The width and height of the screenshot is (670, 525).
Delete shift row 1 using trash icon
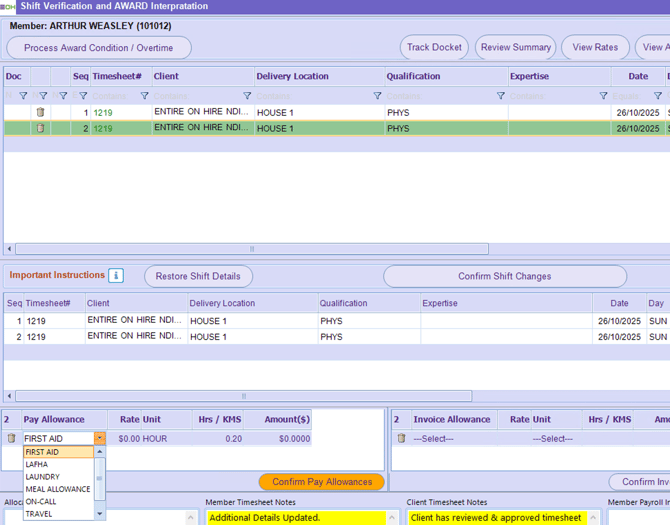coord(40,113)
